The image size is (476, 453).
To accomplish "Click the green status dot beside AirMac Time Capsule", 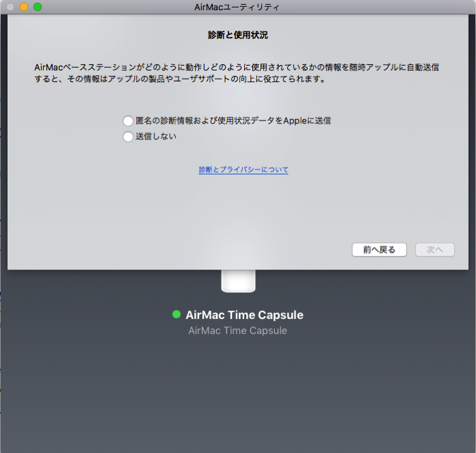I will coord(176,315).
